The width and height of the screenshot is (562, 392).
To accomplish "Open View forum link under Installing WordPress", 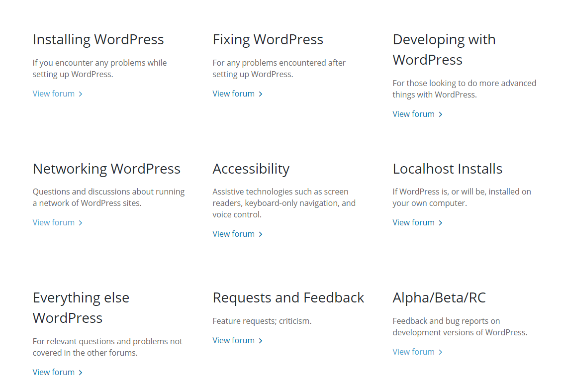I will click(57, 94).
